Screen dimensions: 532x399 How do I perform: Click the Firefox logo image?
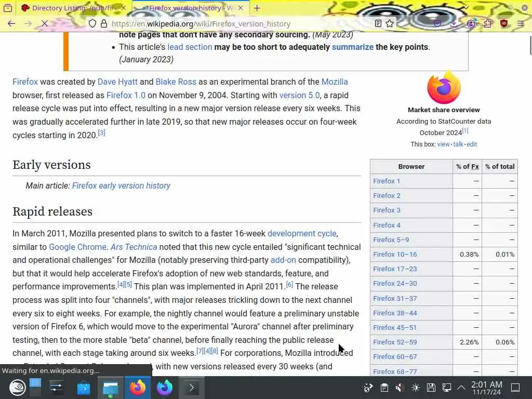pos(444,87)
